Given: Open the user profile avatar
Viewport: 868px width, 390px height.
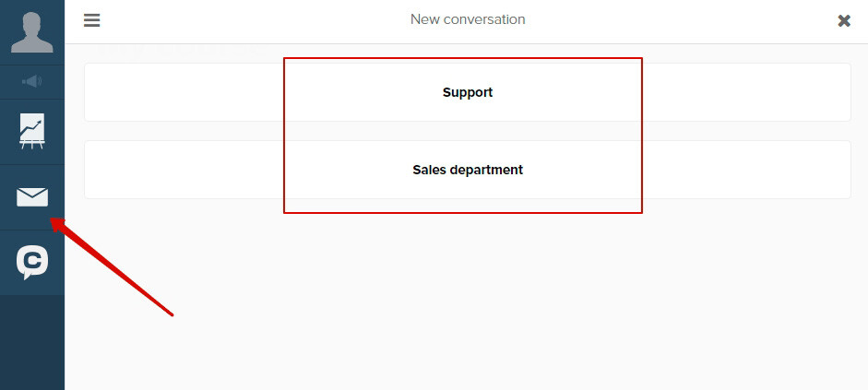Looking at the screenshot, I should [x=32, y=32].
